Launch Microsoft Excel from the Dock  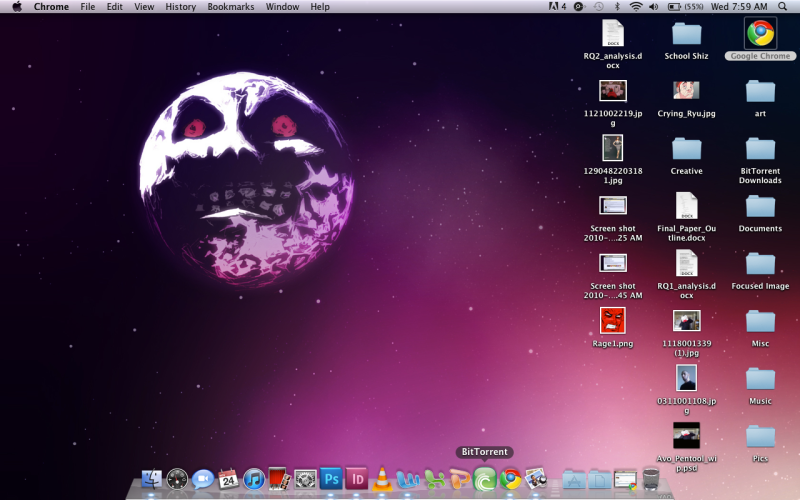click(x=433, y=480)
